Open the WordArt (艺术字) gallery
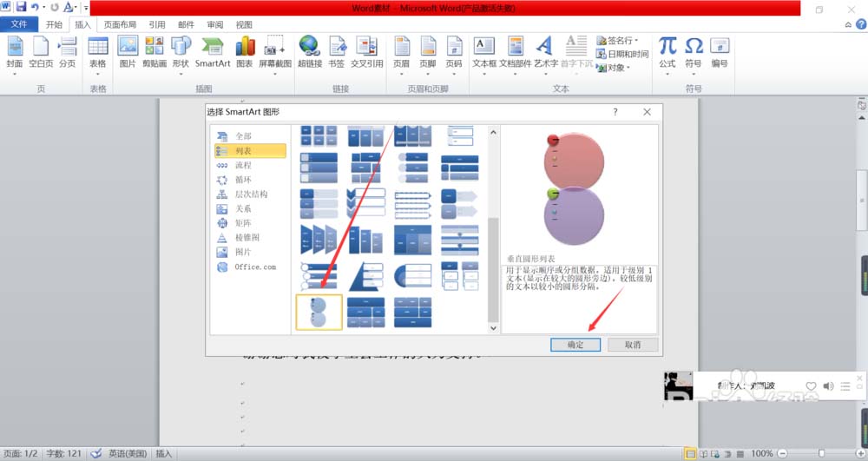This screenshot has width=868, height=461. pyautogui.click(x=546, y=54)
